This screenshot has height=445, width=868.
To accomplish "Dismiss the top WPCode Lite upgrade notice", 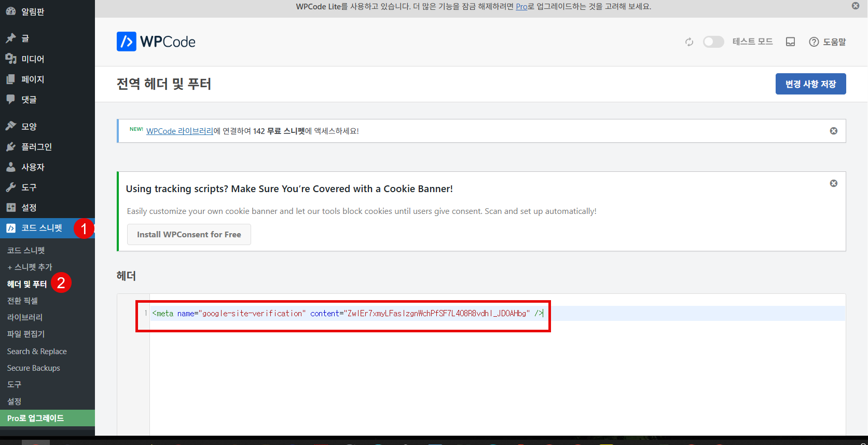I will 856,6.
